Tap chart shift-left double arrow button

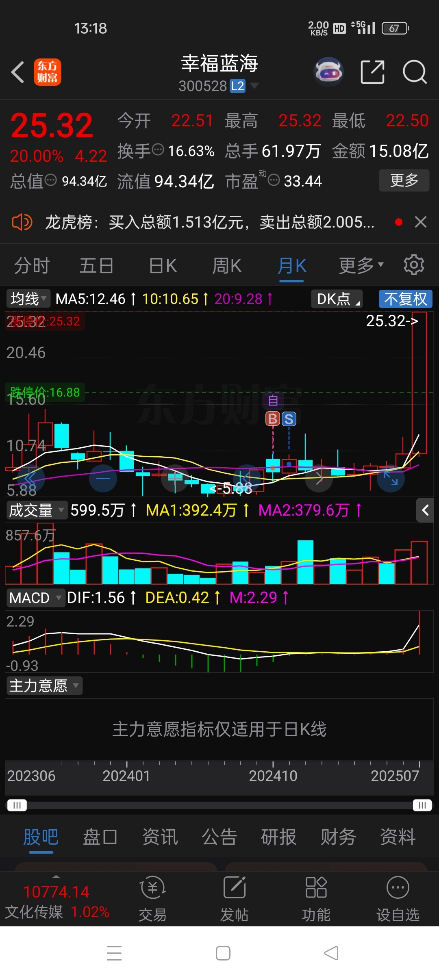(x=30, y=478)
